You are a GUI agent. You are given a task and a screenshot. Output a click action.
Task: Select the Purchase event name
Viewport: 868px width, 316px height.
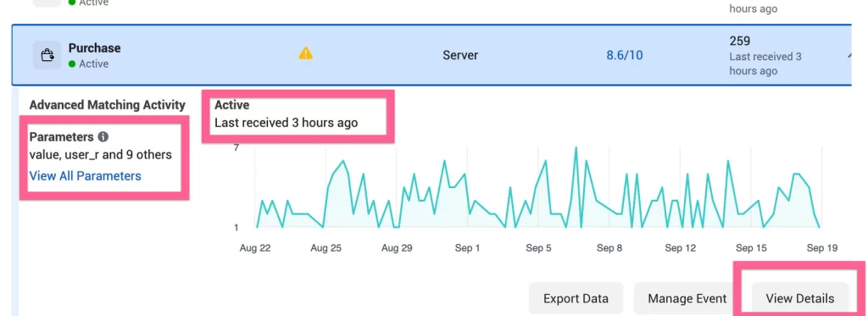click(x=95, y=48)
